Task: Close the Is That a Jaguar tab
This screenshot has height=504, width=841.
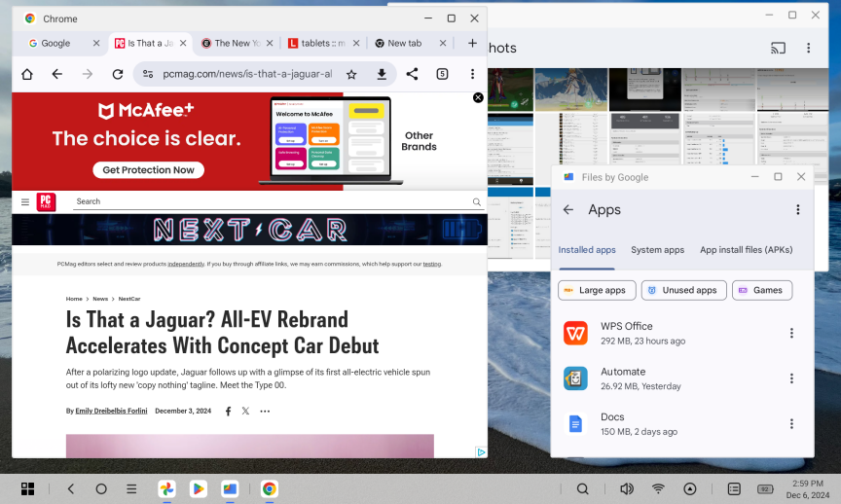Action: coord(183,44)
